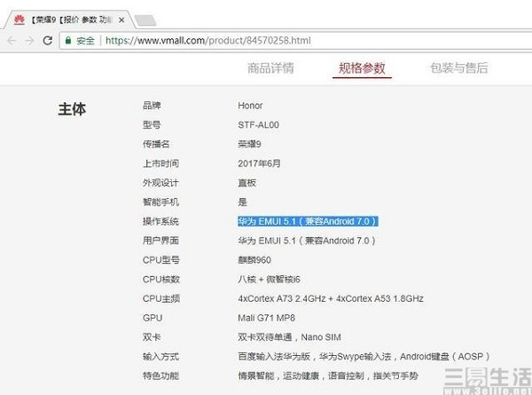532x395 pixels.
Task: Click the 是 value
Action: pos(242,202)
